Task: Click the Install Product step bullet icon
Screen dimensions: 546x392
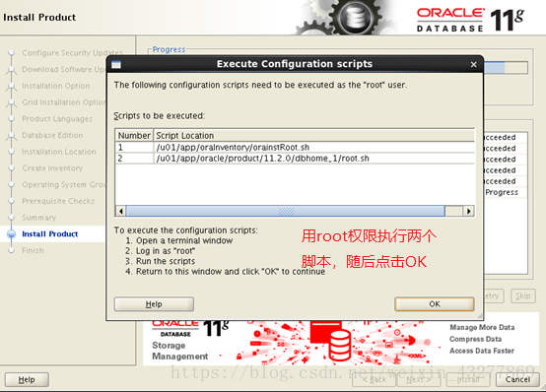Action: (12, 234)
